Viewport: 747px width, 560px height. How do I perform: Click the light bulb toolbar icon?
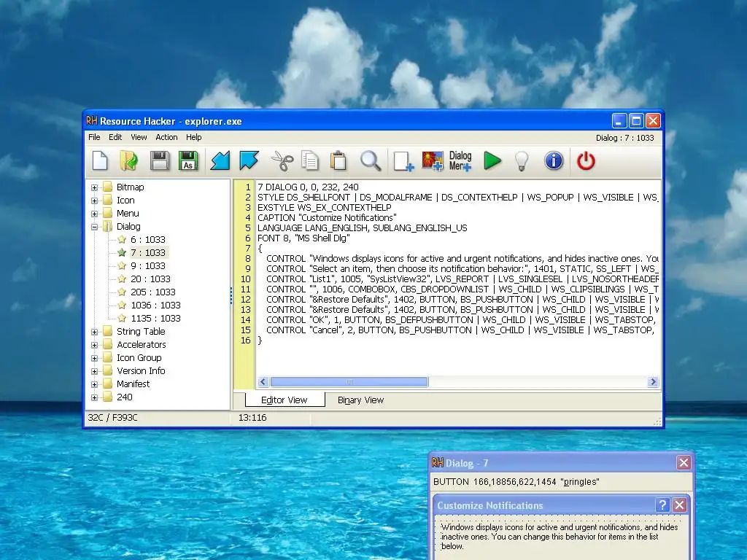[x=522, y=161]
